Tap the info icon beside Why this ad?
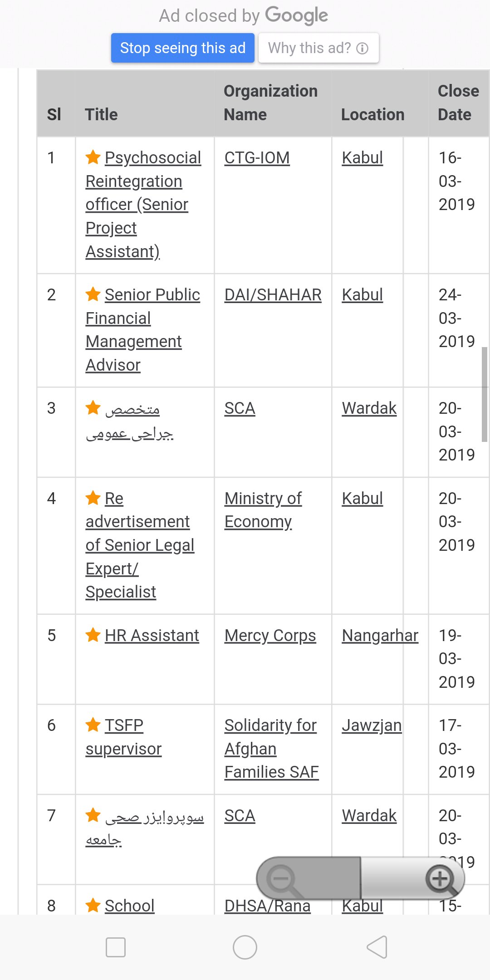This screenshot has height=980, width=490. pyautogui.click(x=362, y=48)
